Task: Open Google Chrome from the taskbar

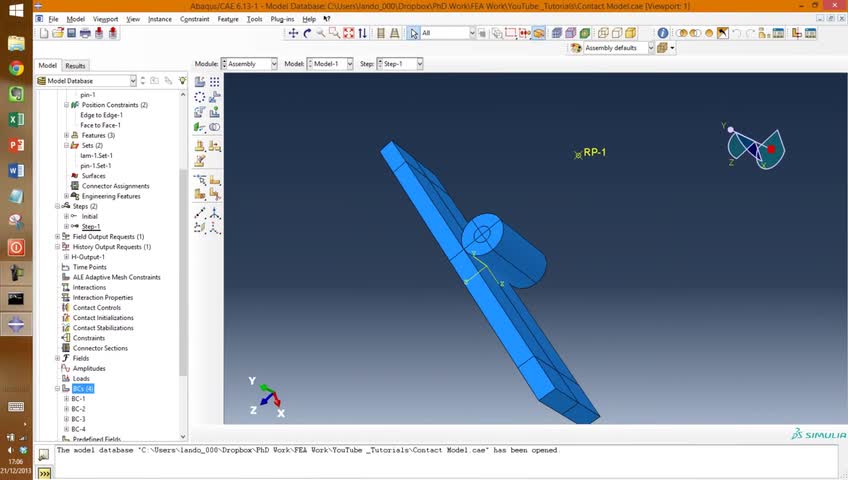Action: point(16,69)
